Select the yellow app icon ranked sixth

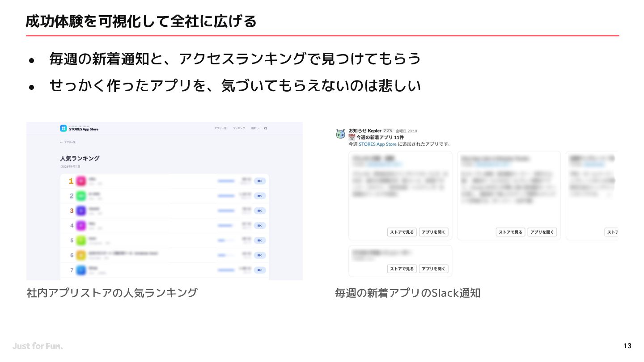click(81, 255)
